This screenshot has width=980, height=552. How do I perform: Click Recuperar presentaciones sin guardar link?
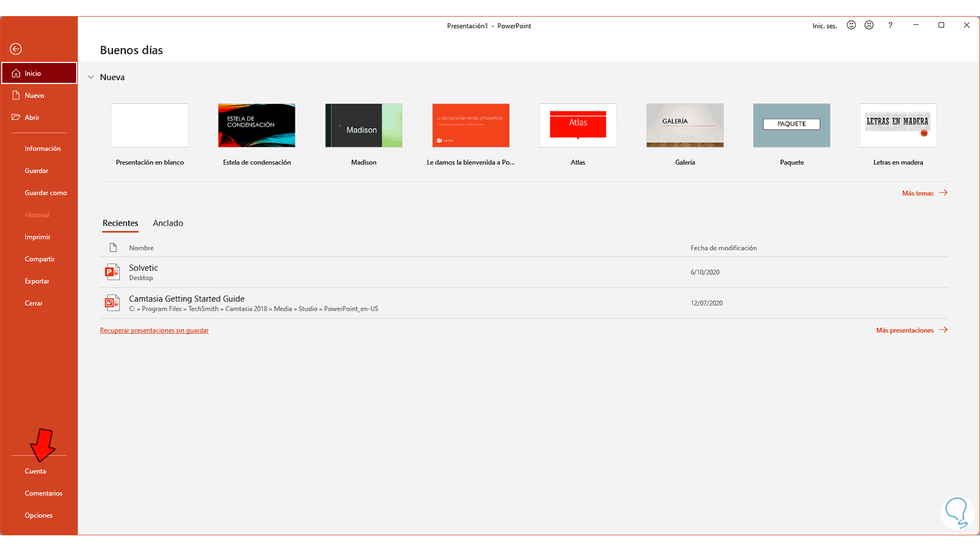click(154, 330)
